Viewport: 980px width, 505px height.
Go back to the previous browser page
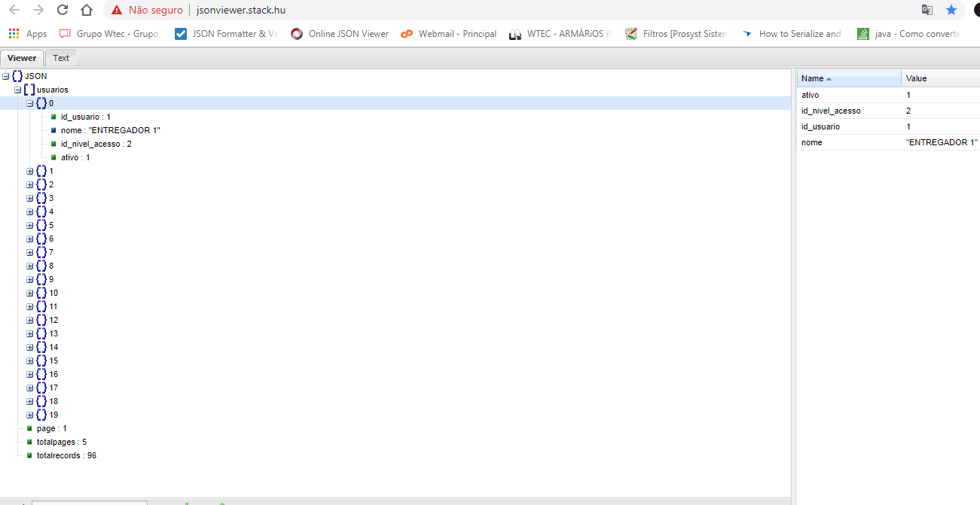[14, 10]
